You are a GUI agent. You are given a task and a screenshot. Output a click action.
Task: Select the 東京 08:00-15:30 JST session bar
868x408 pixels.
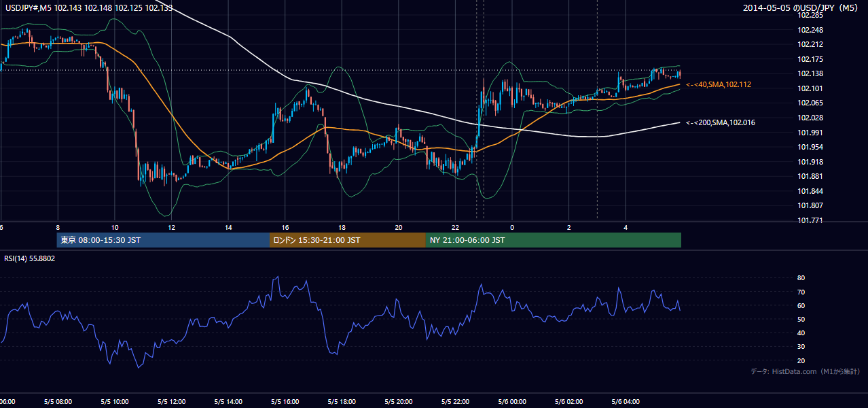pos(163,240)
